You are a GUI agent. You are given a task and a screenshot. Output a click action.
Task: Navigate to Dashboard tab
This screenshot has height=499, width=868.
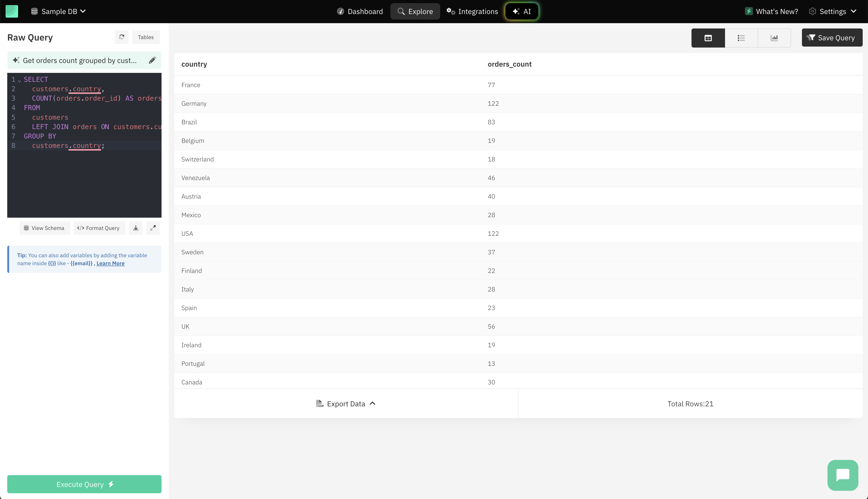pyautogui.click(x=360, y=11)
